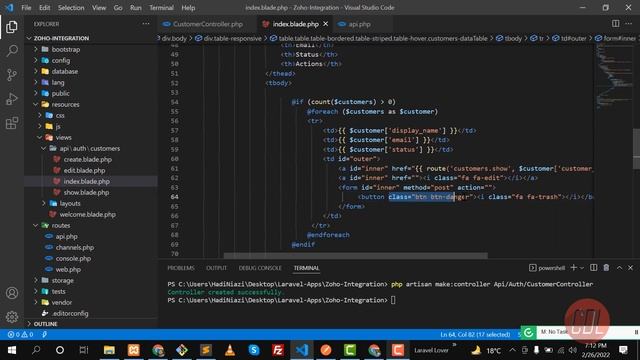Image resolution: width=640 pixels, height=360 pixels.
Task: Open welcome.blade.php in explorer
Action: coord(87,214)
